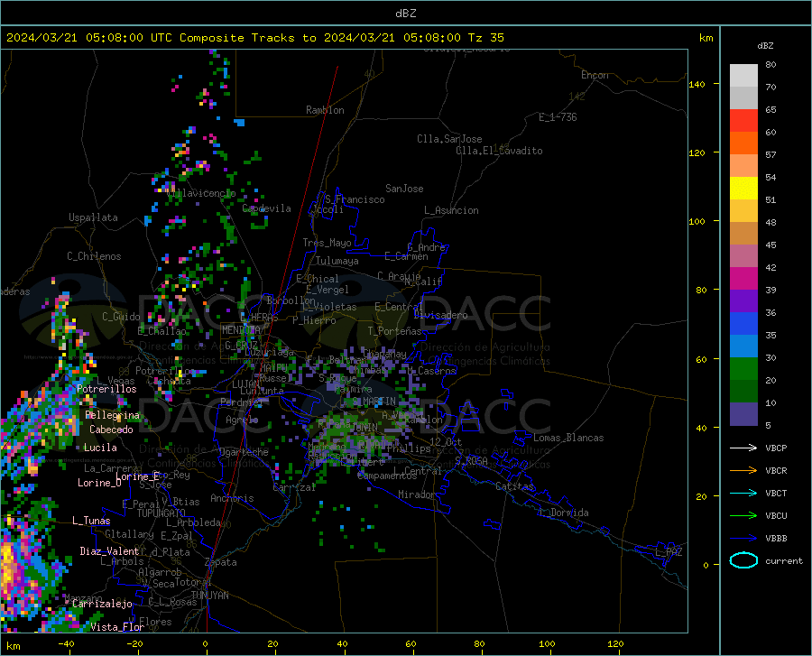Screen dimensions: 812x656
Task: Select the slate 5 dBZ color swatch
Action: click(743, 414)
